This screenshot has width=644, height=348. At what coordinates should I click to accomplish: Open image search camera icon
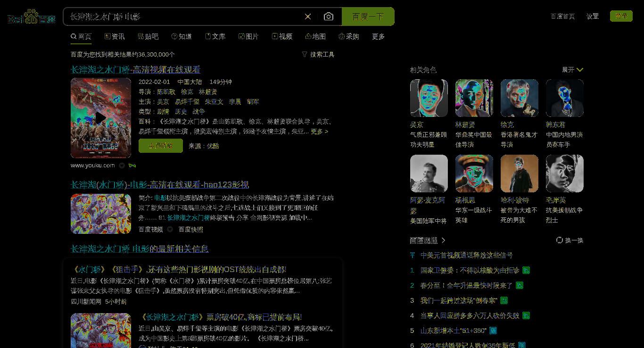329,17
